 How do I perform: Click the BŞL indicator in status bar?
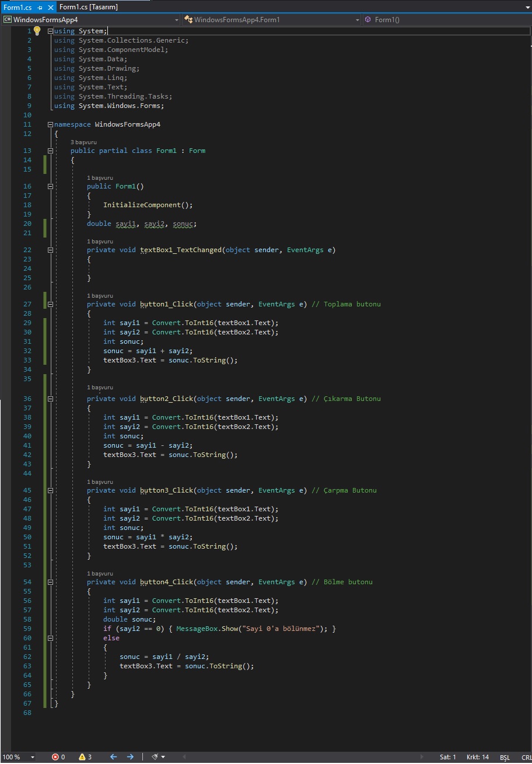505,758
